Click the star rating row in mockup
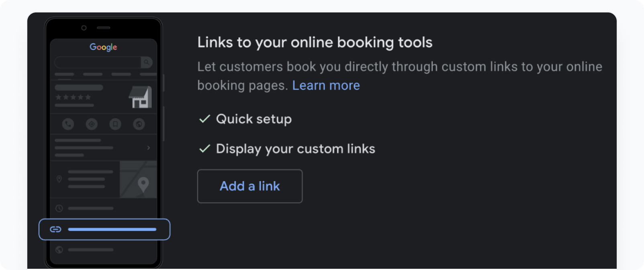This screenshot has height=270, width=644. pos(73,97)
